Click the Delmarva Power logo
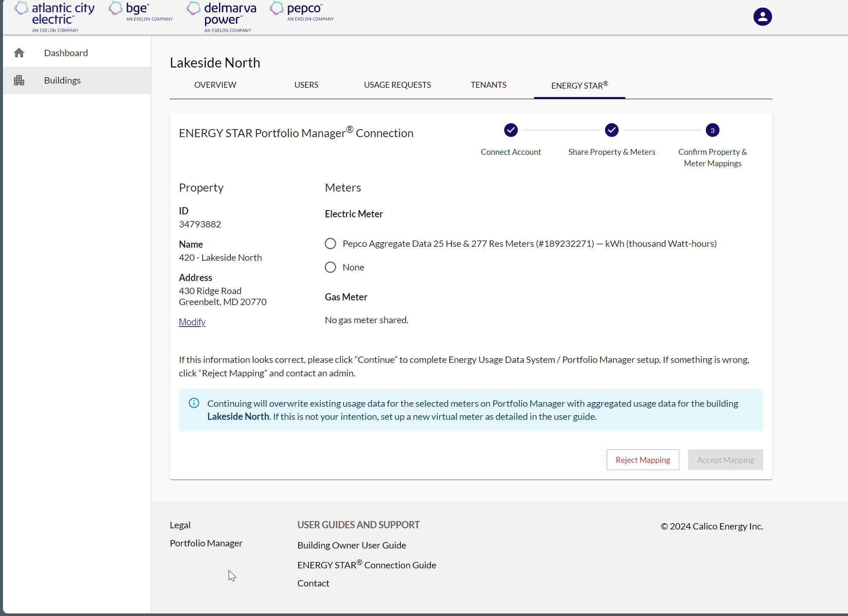 point(221,17)
